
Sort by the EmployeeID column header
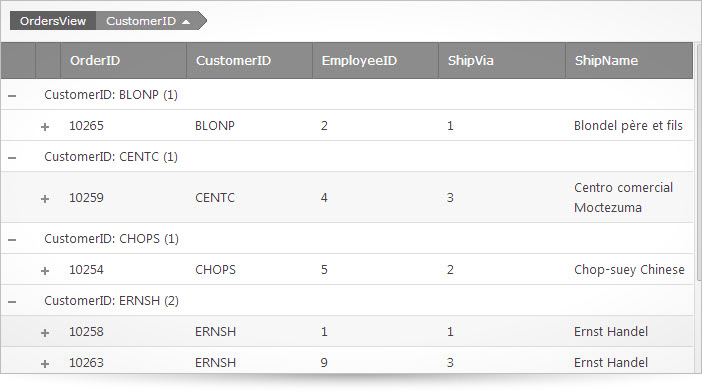pyautogui.click(x=375, y=60)
